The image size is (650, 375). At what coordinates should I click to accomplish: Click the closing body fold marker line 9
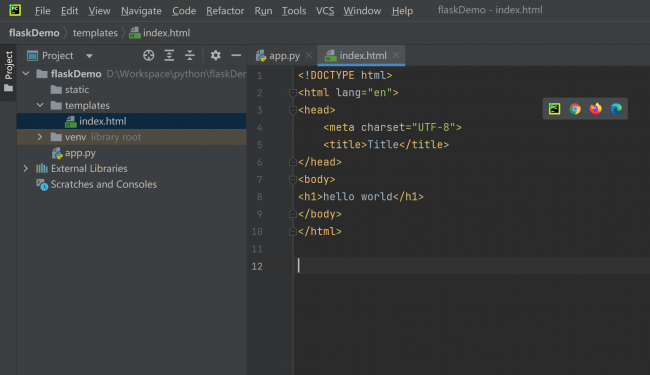[x=292, y=214]
